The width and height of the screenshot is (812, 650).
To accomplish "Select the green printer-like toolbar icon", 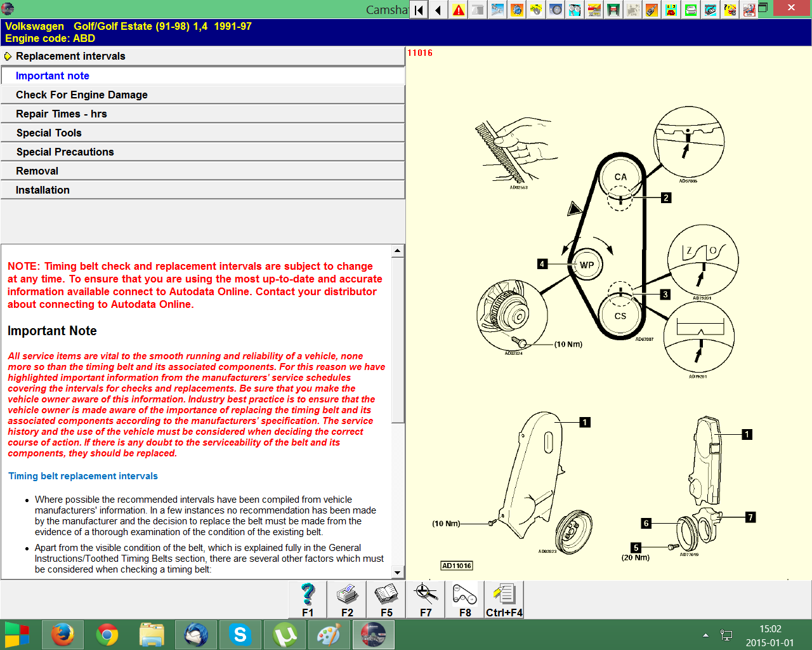I will [691, 10].
